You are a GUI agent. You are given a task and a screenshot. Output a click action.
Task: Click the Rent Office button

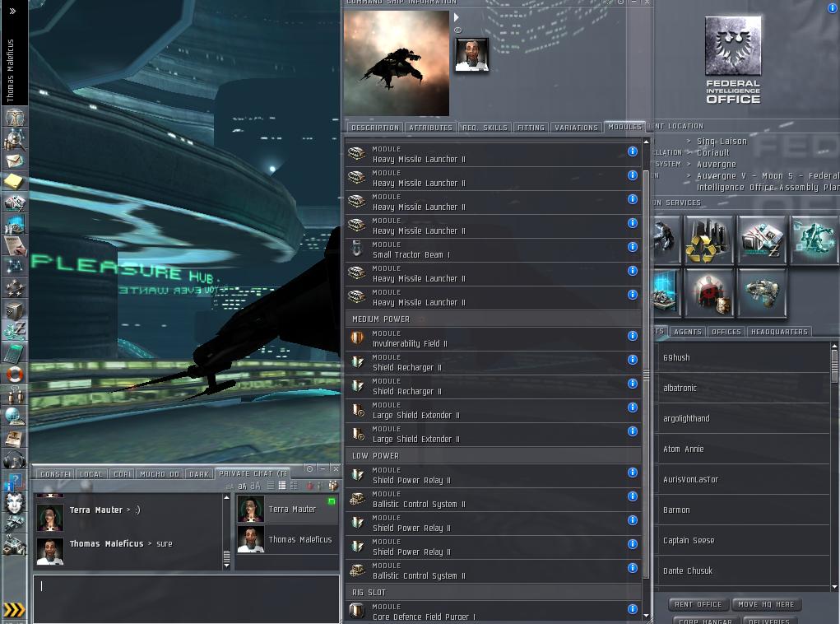(698, 604)
